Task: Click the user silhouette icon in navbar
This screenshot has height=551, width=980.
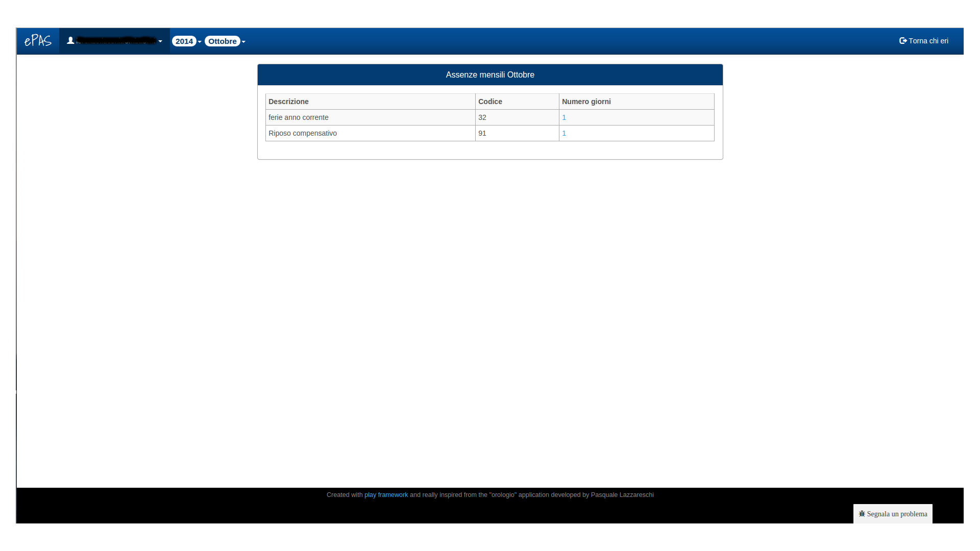Action: tap(70, 40)
